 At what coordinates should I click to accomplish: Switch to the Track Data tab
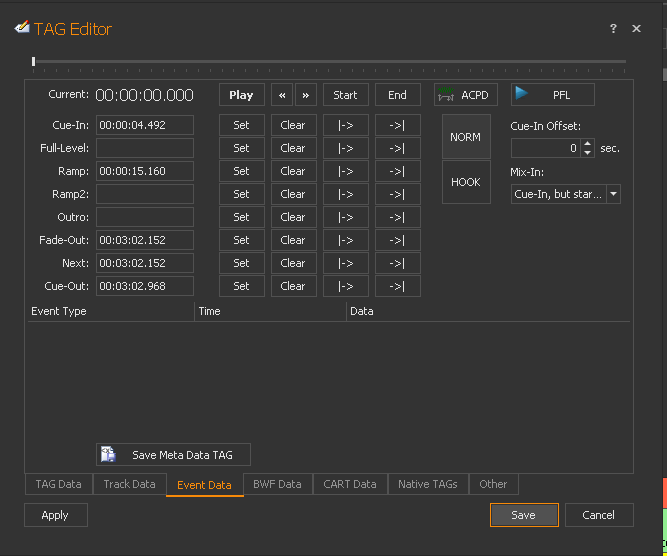(129, 484)
